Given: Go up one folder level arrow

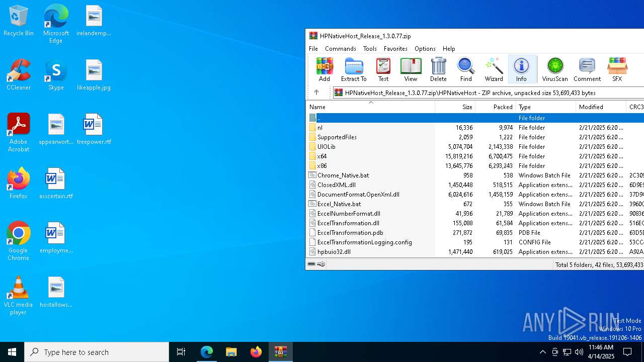Looking at the screenshot, I should coord(316,93).
